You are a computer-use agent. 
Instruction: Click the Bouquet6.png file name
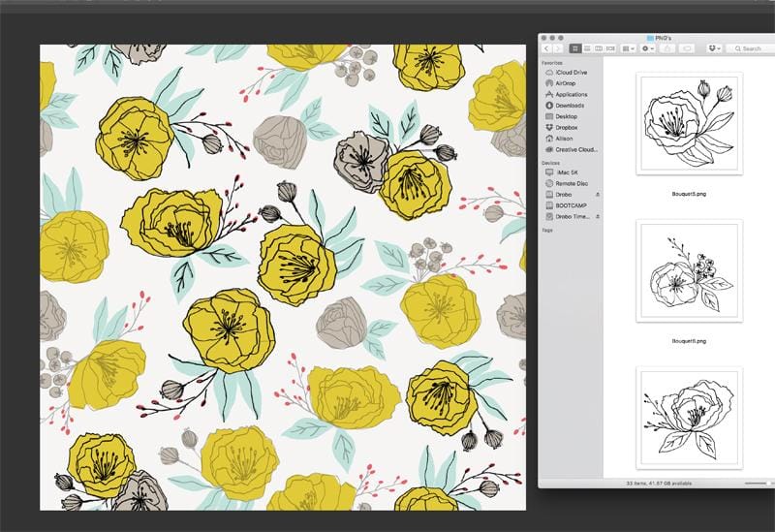point(689,341)
